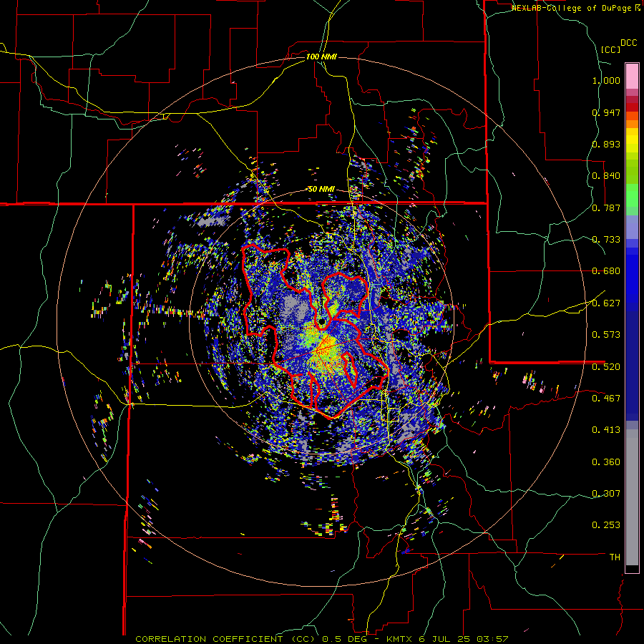Pick the yellow segment of the color bar
The width and height of the screenshot is (644, 644).
click(x=632, y=140)
